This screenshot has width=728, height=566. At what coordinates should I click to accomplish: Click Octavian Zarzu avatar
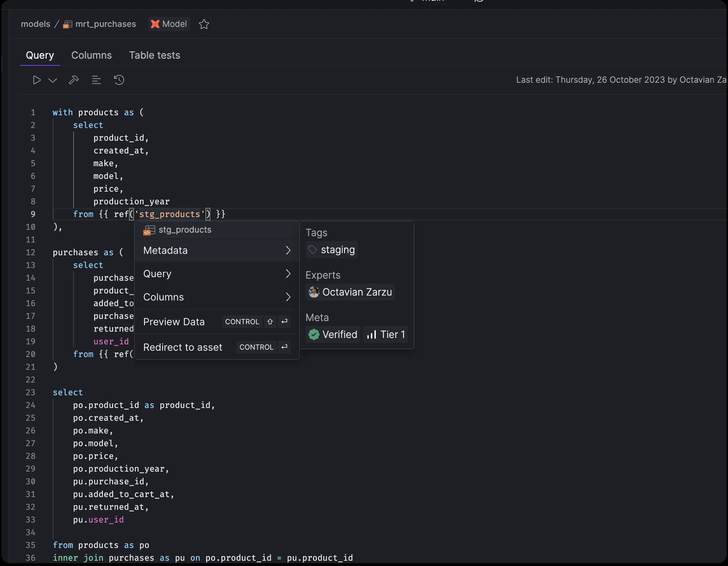point(314,292)
